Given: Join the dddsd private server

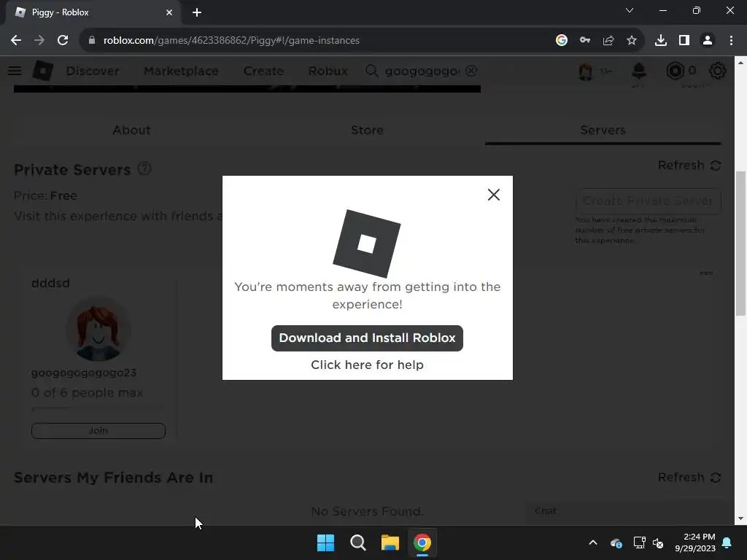Looking at the screenshot, I should click(x=98, y=430).
